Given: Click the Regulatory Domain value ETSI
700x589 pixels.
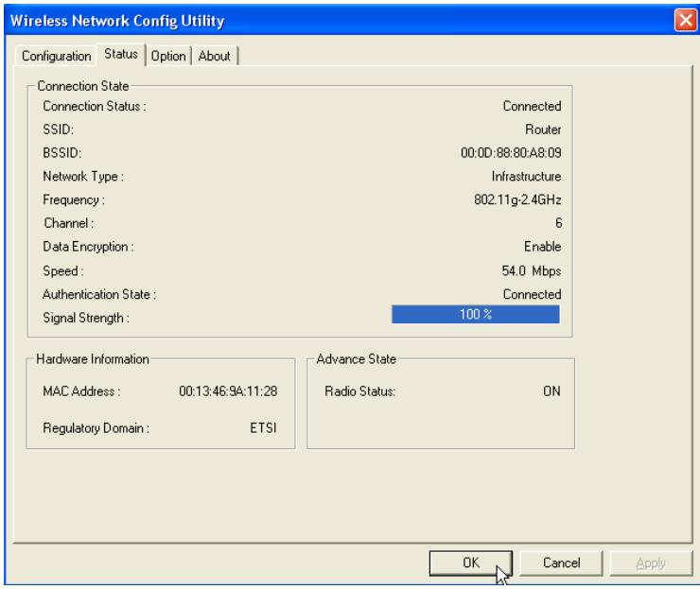Looking at the screenshot, I should (x=263, y=428).
